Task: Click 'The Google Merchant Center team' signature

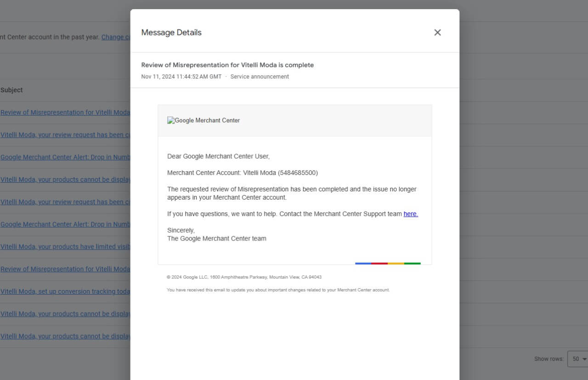Action: [x=217, y=239]
